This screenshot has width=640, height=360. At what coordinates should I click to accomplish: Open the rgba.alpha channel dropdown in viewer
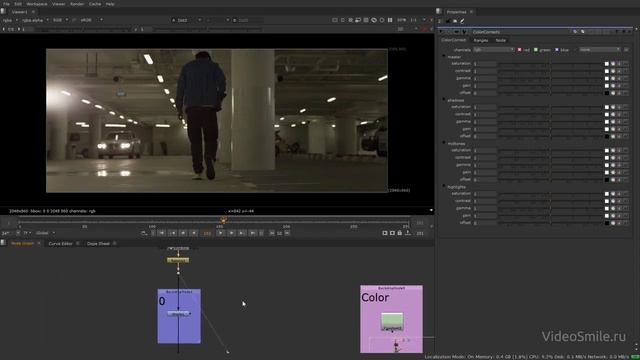pos(35,20)
